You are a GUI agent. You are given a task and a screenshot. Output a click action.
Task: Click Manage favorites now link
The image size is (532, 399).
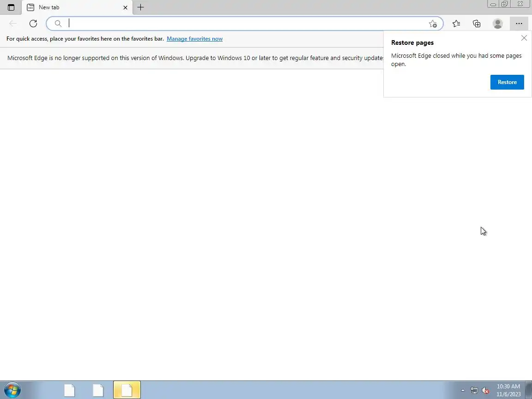[194, 39]
